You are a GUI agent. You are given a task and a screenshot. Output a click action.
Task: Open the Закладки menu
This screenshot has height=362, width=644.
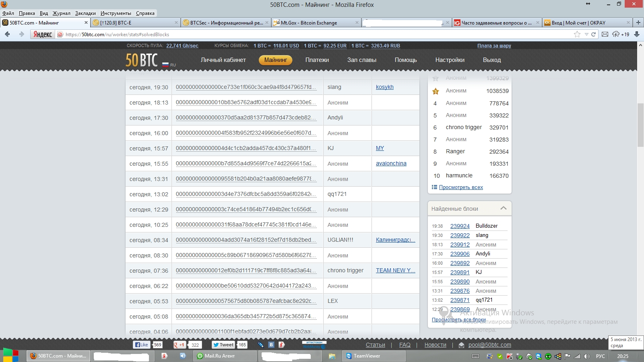click(85, 13)
